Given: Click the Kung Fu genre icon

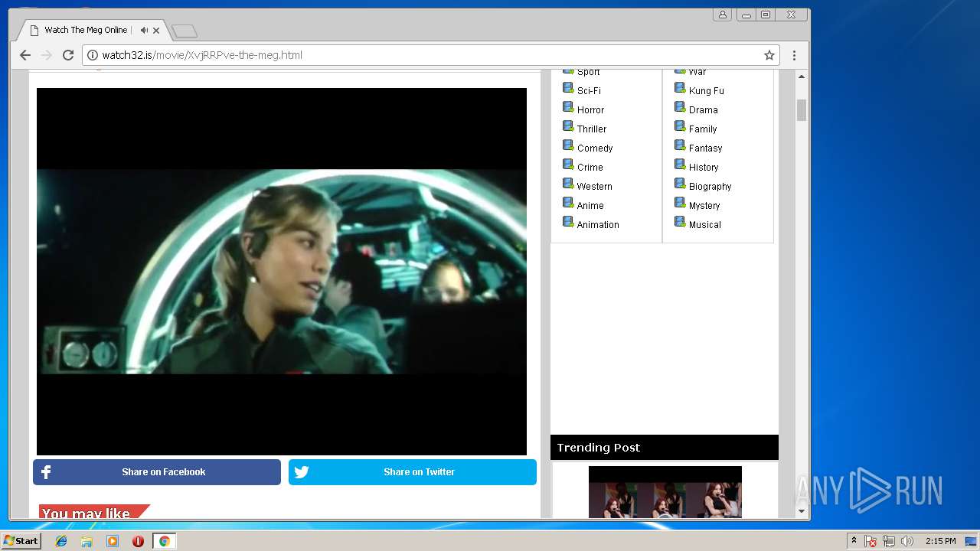Looking at the screenshot, I should (680, 88).
